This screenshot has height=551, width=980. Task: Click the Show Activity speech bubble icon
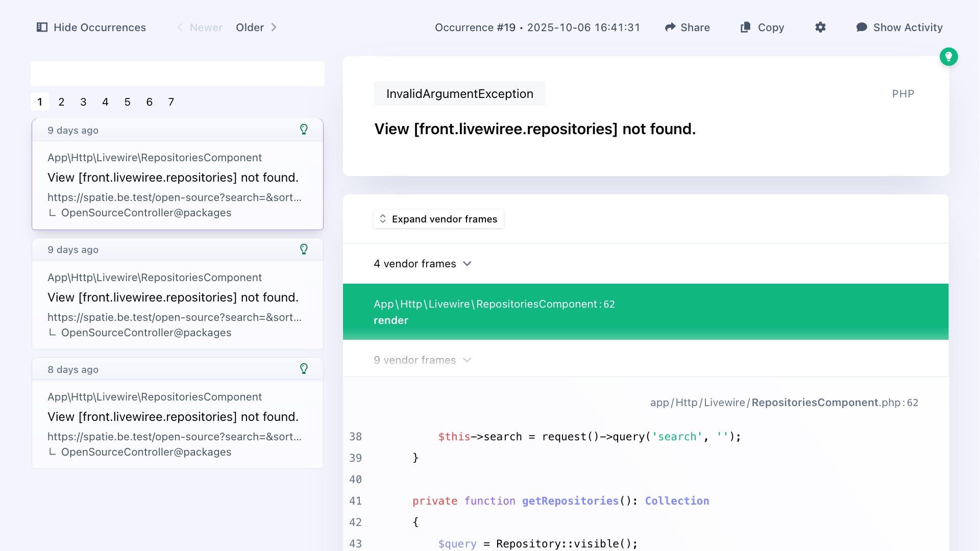point(862,27)
